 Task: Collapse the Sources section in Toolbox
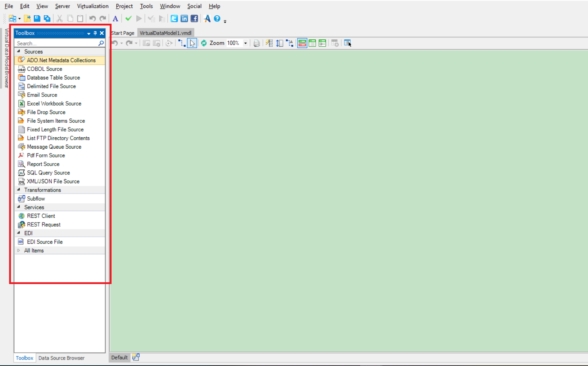pos(19,51)
